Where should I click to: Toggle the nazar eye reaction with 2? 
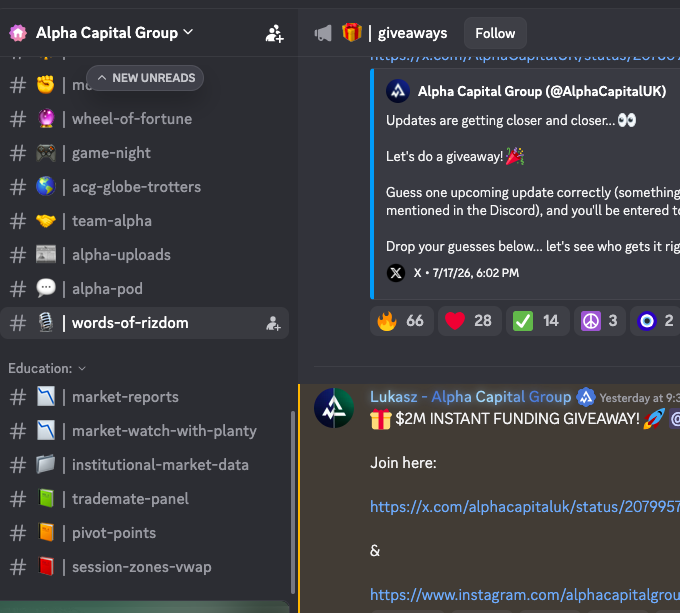(656, 321)
